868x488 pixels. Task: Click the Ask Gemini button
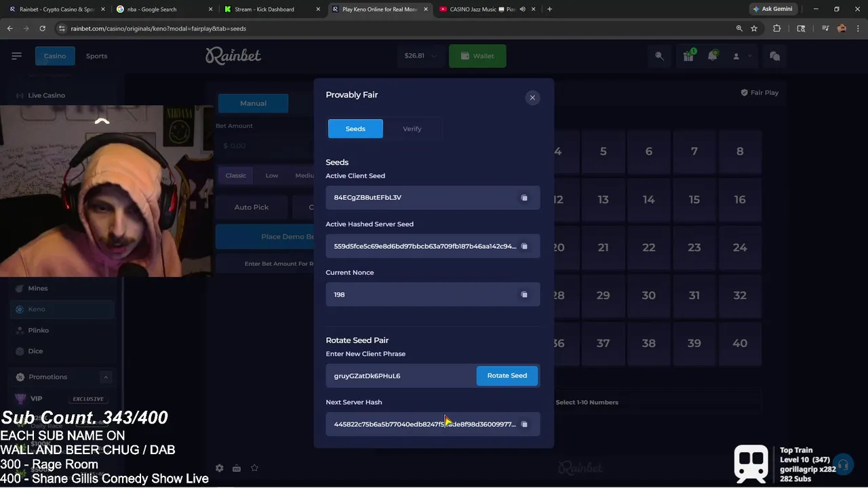(x=772, y=9)
